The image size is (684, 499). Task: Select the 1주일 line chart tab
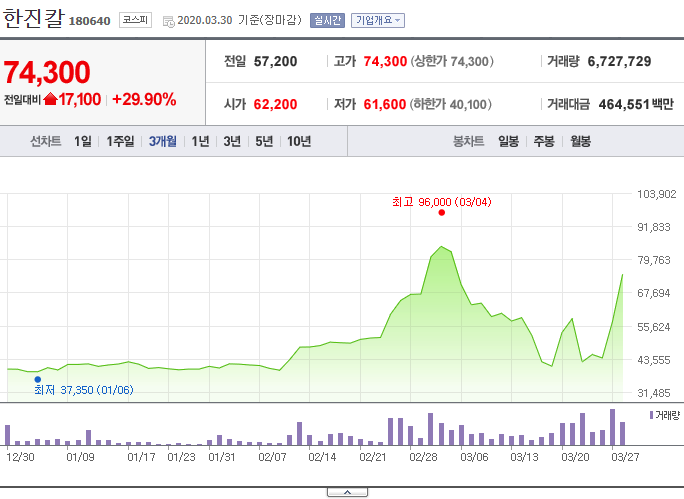click(120, 141)
